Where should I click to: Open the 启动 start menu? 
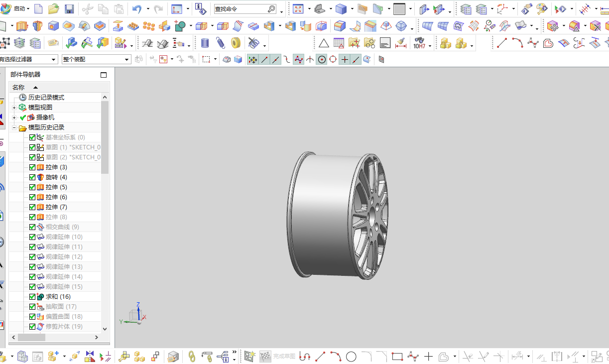pos(16,9)
